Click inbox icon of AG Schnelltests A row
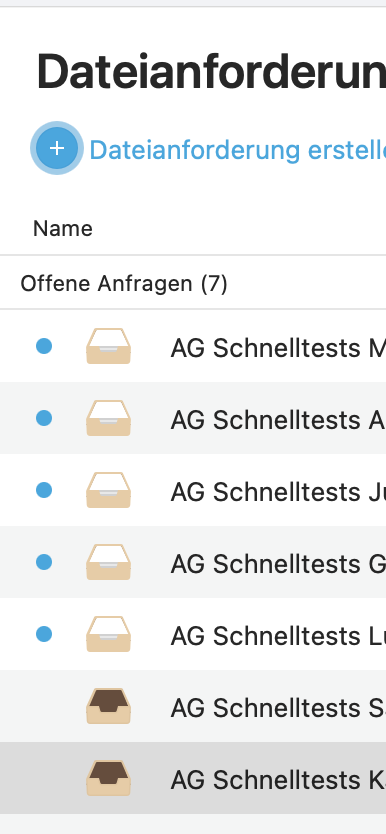This screenshot has width=386, height=834. 108,418
